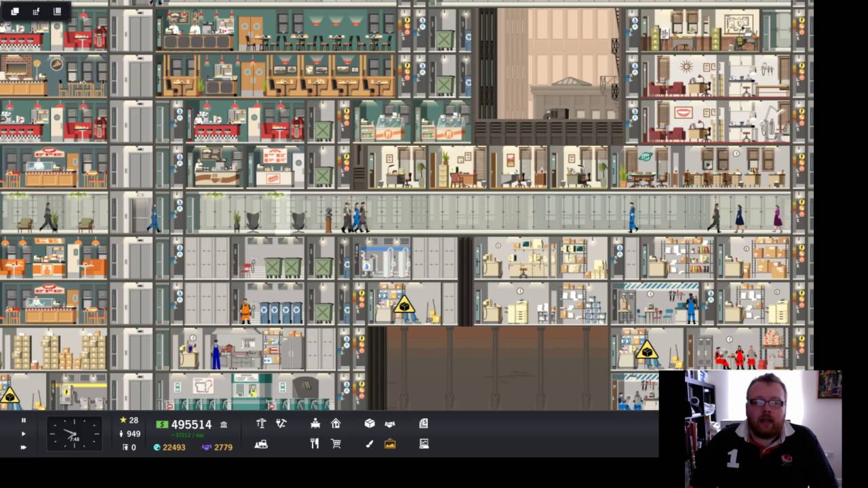Select the paintbrush decoration tool
The image size is (868, 488).
click(x=370, y=444)
